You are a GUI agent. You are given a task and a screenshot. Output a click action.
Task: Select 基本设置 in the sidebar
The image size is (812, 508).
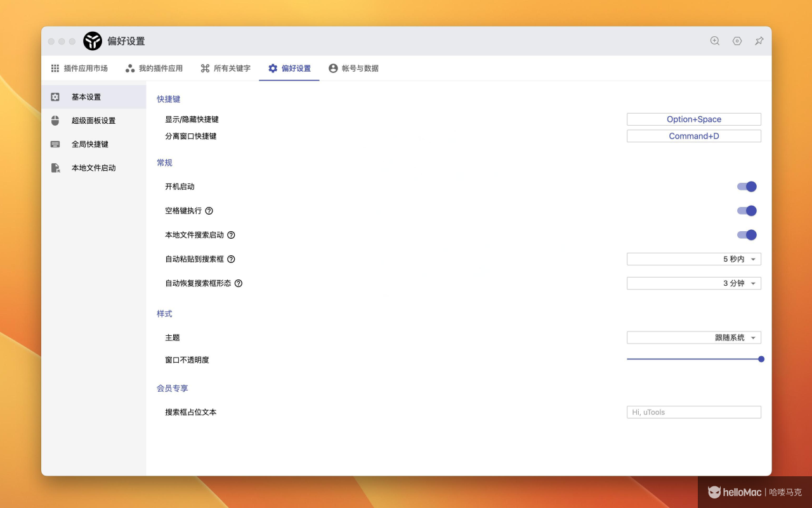pyautogui.click(x=94, y=97)
